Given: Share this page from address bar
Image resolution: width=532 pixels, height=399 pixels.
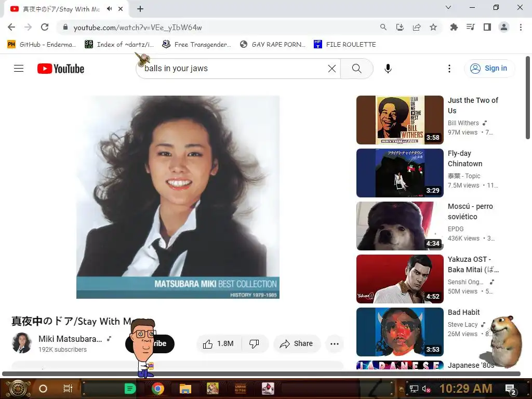Looking at the screenshot, I should (417, 27).
